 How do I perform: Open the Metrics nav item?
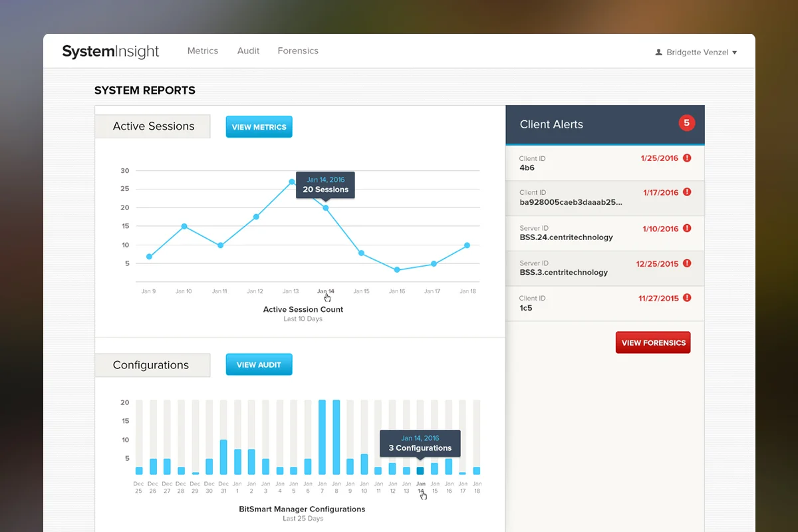tap(203, 51)
